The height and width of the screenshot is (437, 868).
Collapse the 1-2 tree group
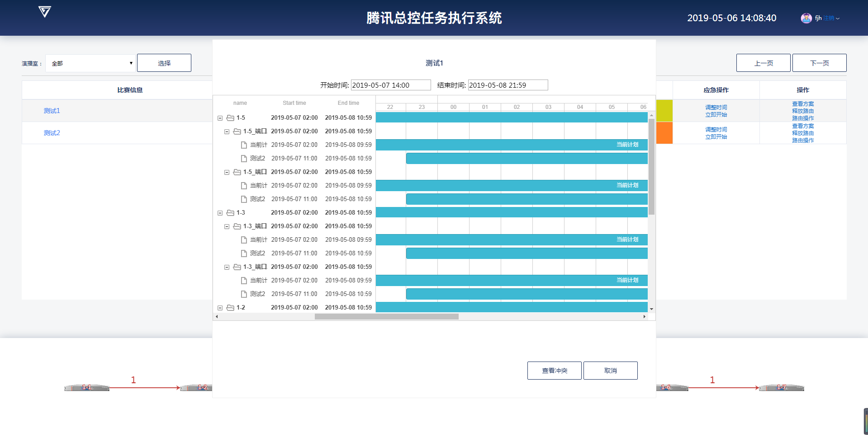(x=220, y=308)
